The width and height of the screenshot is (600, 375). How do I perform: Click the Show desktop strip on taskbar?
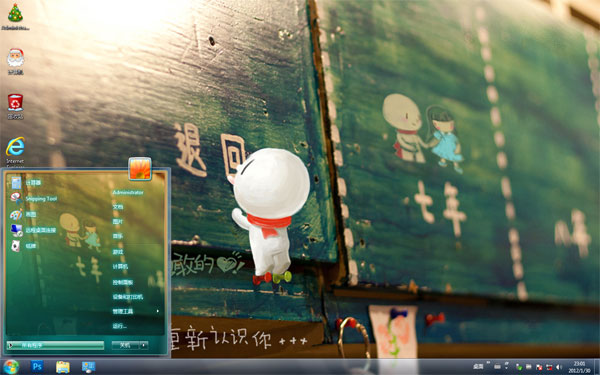point(597,367)
